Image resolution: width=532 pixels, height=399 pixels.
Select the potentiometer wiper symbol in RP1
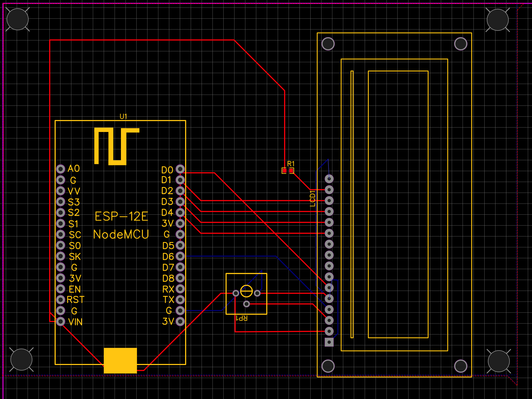[x=246, y=291]
